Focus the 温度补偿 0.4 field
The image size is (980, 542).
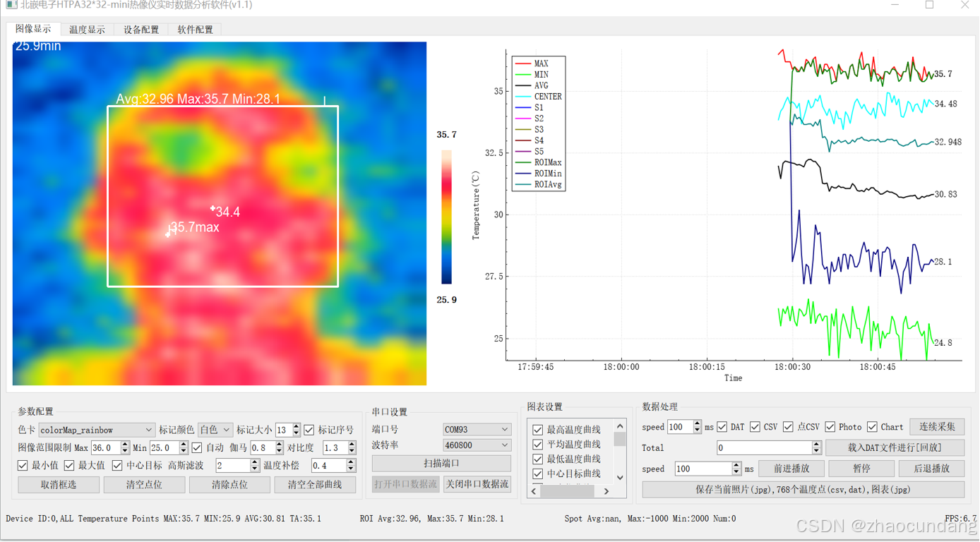point(328,466)
